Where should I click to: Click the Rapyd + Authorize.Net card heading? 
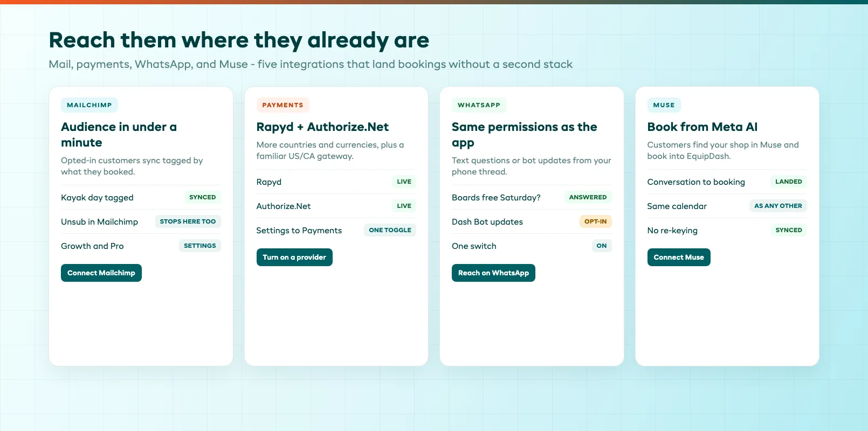pyautogui.click(x=322, y=127)
